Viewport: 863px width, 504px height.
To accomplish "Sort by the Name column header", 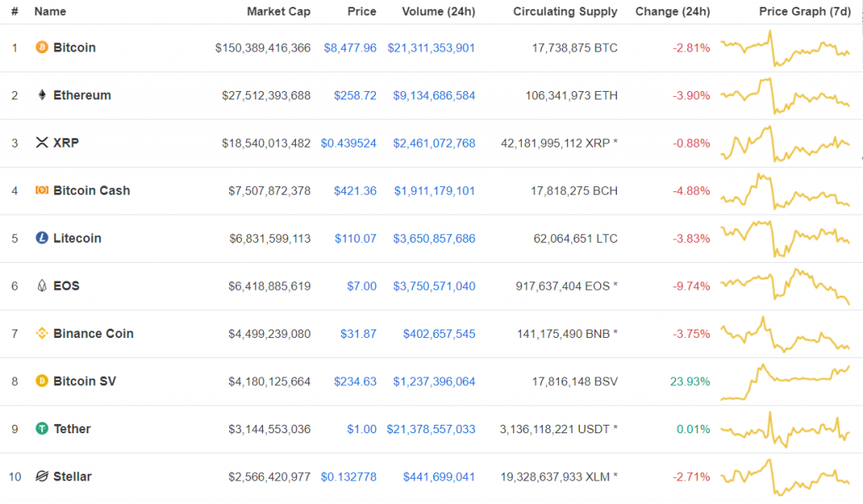I will coord(50,12).
